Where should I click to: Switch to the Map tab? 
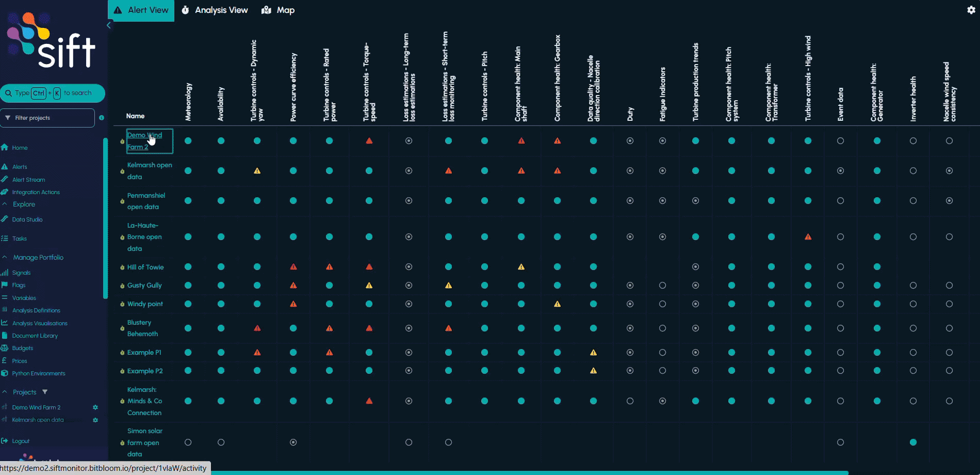[x=279, y=10]
